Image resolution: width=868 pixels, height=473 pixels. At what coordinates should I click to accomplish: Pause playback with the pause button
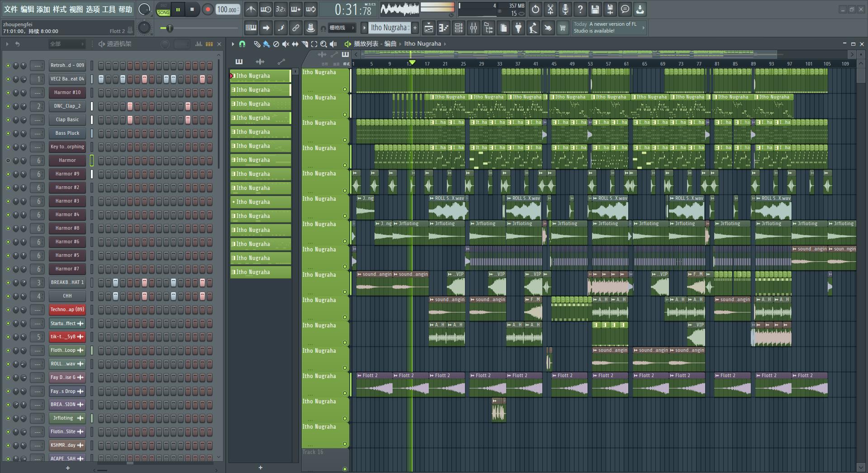pyautogui.click(x=178, y=9)
